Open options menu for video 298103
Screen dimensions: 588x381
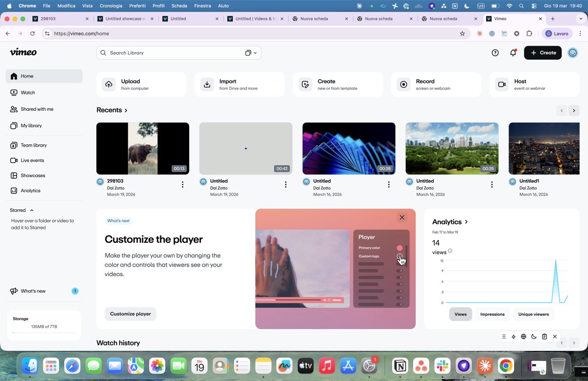click(x=182, y=184)
